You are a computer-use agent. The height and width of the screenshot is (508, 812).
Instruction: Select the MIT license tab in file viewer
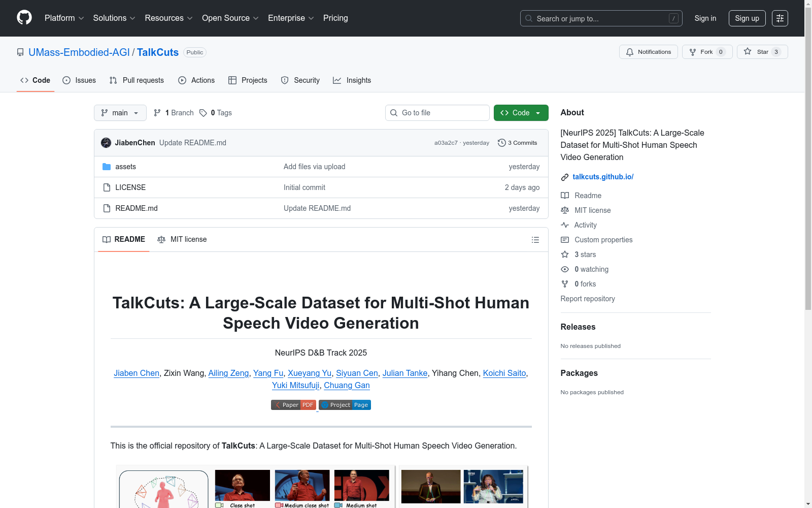pos(182,239)
